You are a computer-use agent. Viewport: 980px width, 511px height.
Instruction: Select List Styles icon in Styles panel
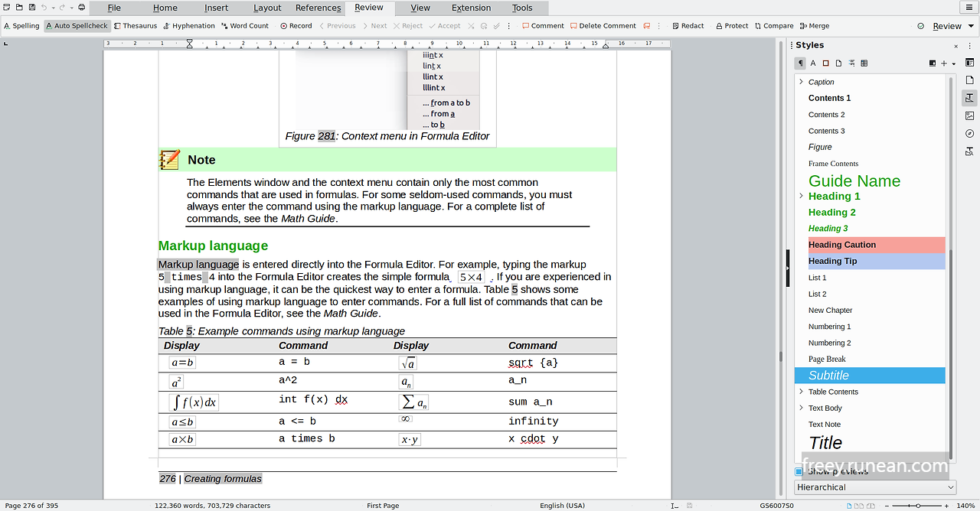pyautogui.click(x=850, y=63)
